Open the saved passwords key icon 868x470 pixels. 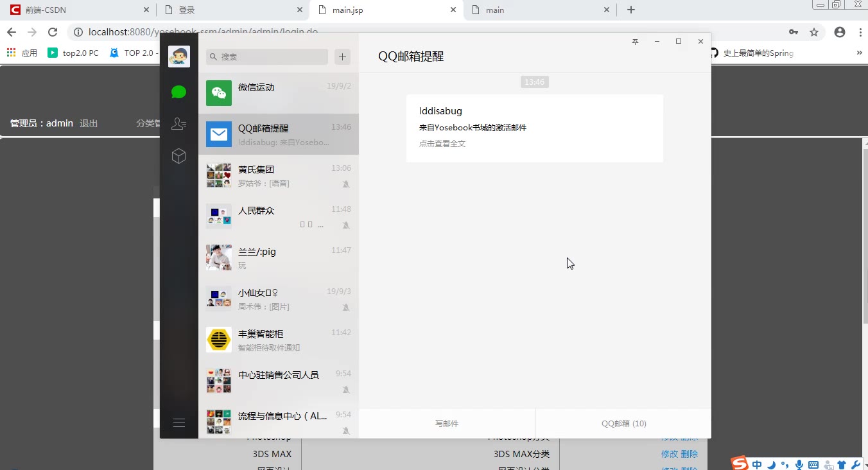[x=794, y=32]
